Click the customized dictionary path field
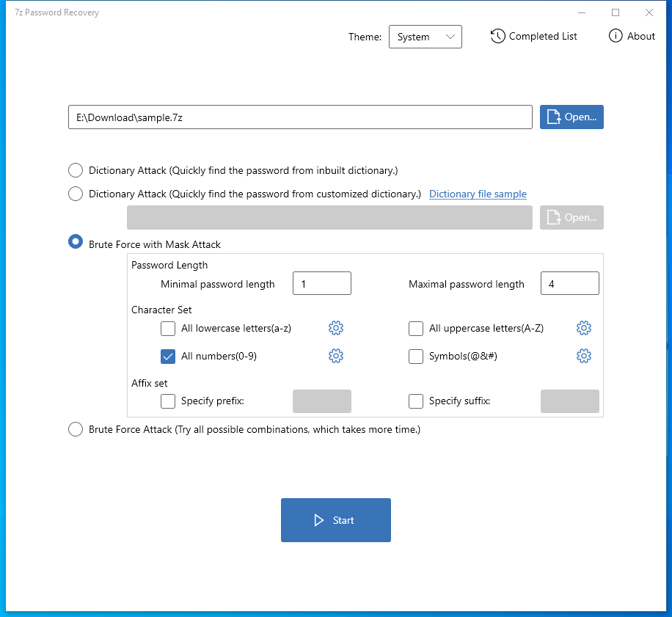Image resolution: width=672 pixels, height=617 pixels. coord(329,218)
